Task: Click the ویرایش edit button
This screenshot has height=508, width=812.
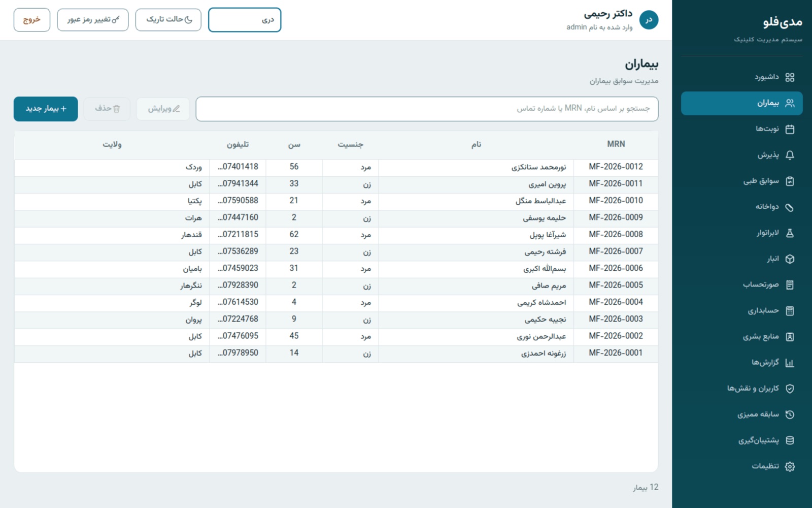Action: pyautogui.click(x=163, y=109)
